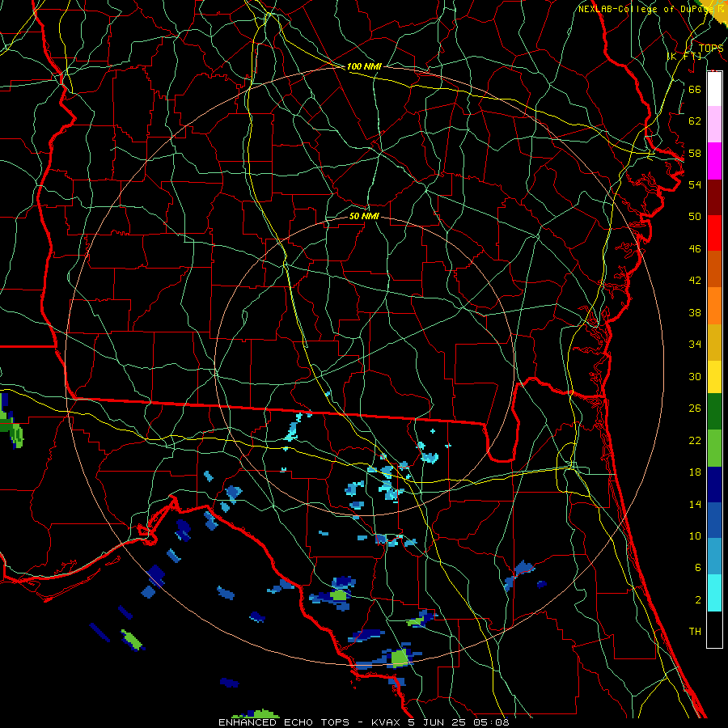Pick the light green legend color band

pos(714,448)
